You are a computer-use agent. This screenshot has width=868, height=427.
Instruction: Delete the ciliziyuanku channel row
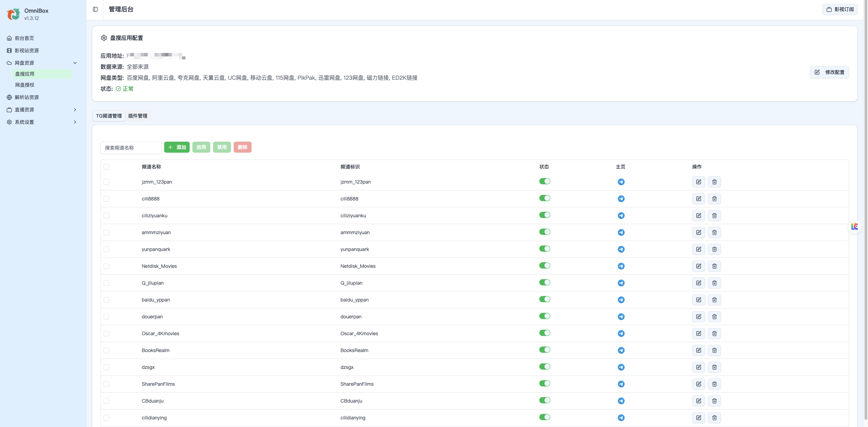[714, 216]
